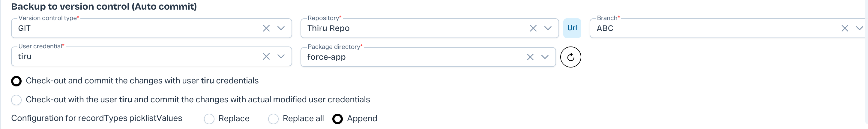Expand the Branch dropdown list
The width and height of the screenshot is (868, 129).
tap(860, 28)
